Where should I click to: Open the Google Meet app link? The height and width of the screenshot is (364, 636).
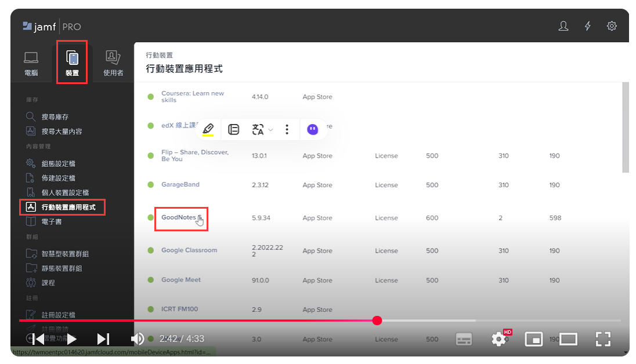coord(181,280)
